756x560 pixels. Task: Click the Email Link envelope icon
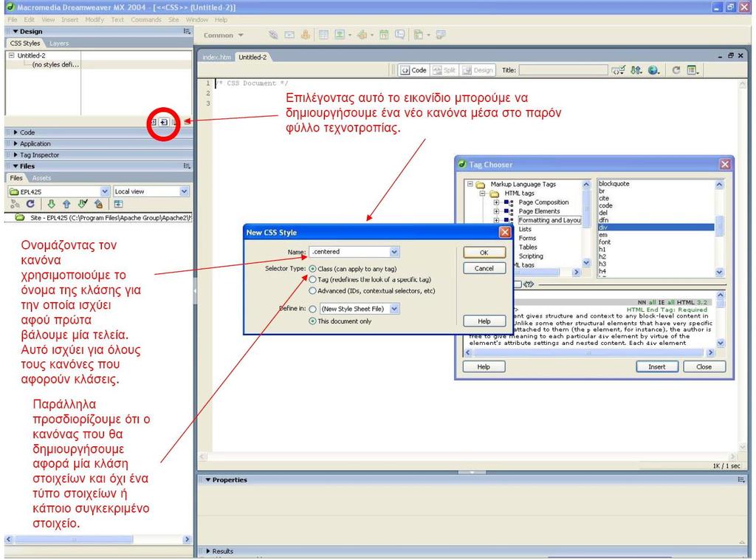click(289, 35)
